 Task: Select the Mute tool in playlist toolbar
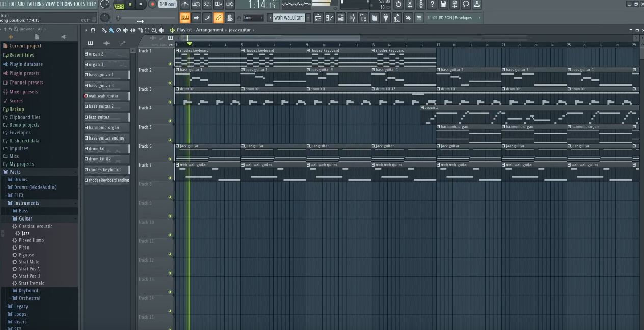tap(126, 30)
